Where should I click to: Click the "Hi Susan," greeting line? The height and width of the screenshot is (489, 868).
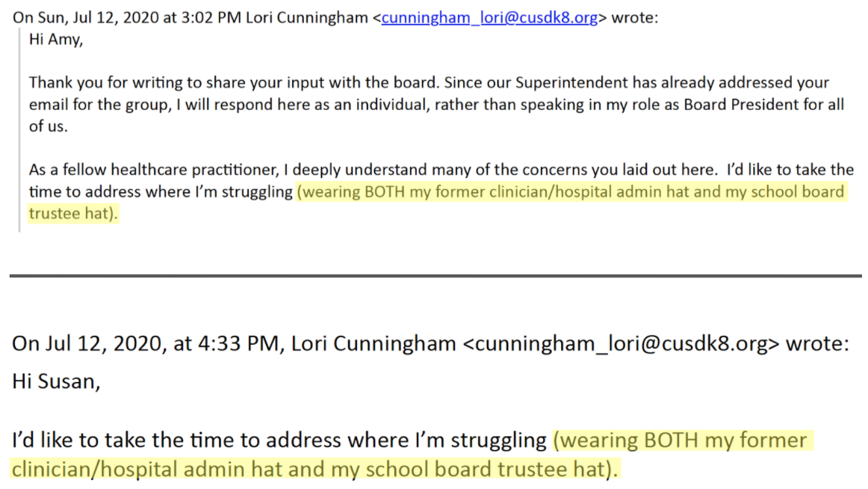coord(56,381)
